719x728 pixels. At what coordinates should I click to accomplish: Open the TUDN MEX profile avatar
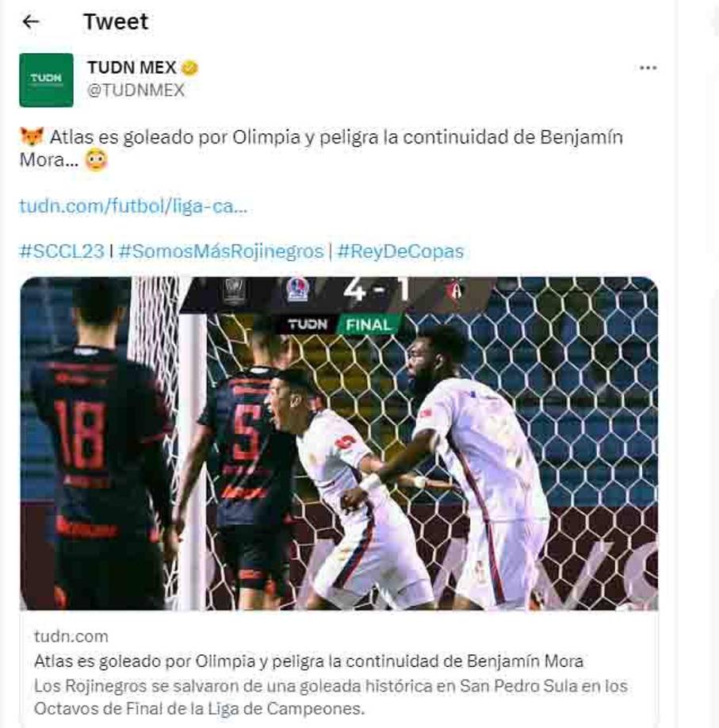[46, 80]
